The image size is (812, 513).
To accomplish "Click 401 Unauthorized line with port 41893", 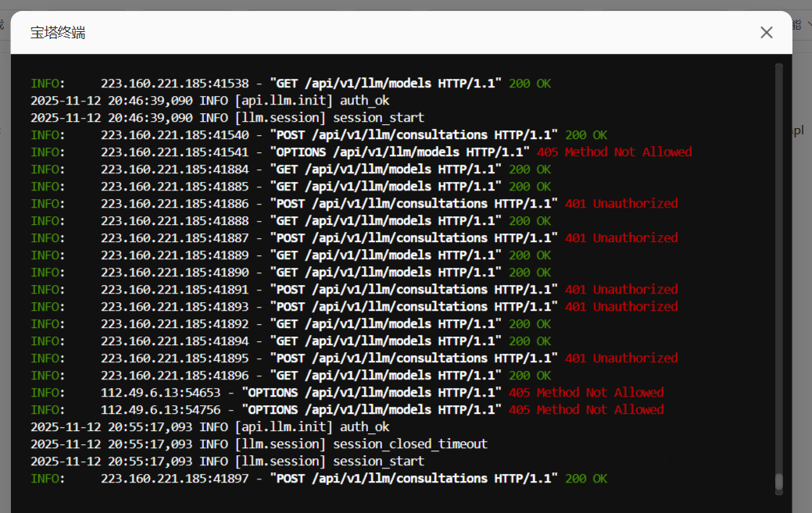I will pyautogui.click(x=354, y=307).
